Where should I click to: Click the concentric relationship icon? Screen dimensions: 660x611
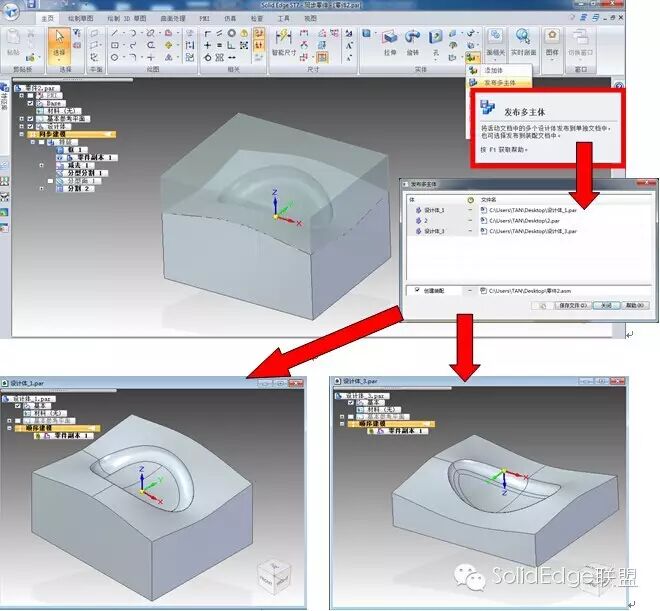tap(232, 33)
